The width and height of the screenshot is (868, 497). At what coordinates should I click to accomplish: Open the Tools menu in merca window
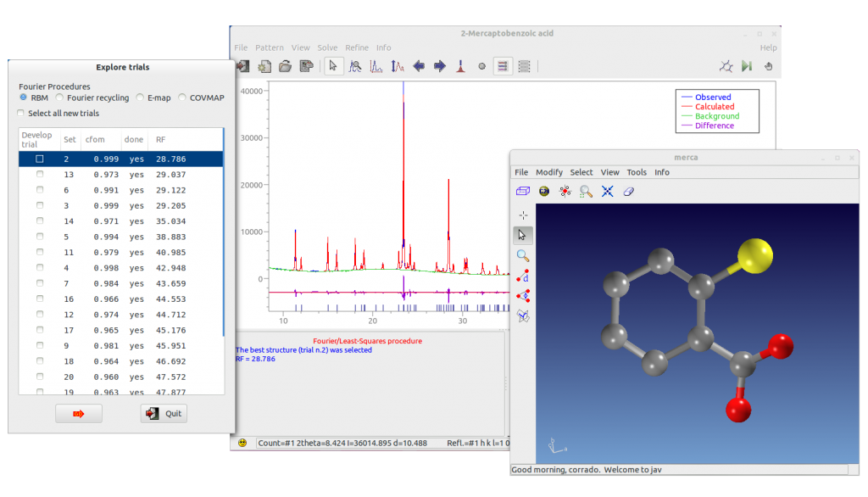click(x=636, y=172)
